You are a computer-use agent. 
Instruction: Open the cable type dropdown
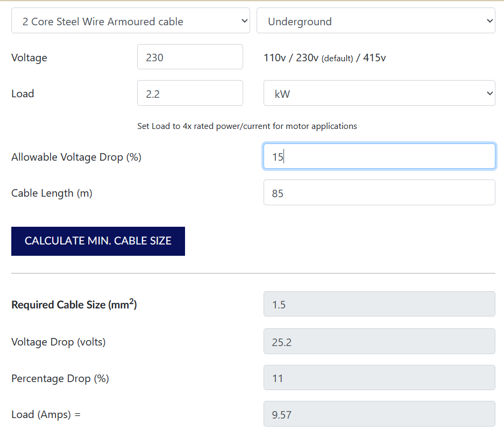point(130,21)
